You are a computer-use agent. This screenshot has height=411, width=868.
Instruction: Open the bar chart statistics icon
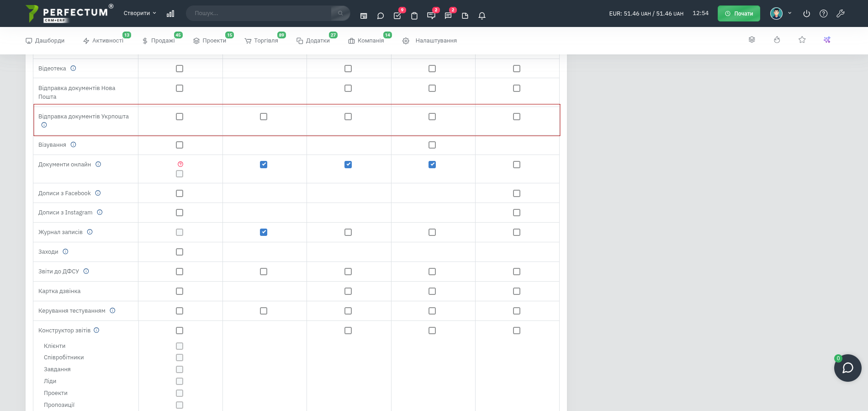(x=170, y=14)
